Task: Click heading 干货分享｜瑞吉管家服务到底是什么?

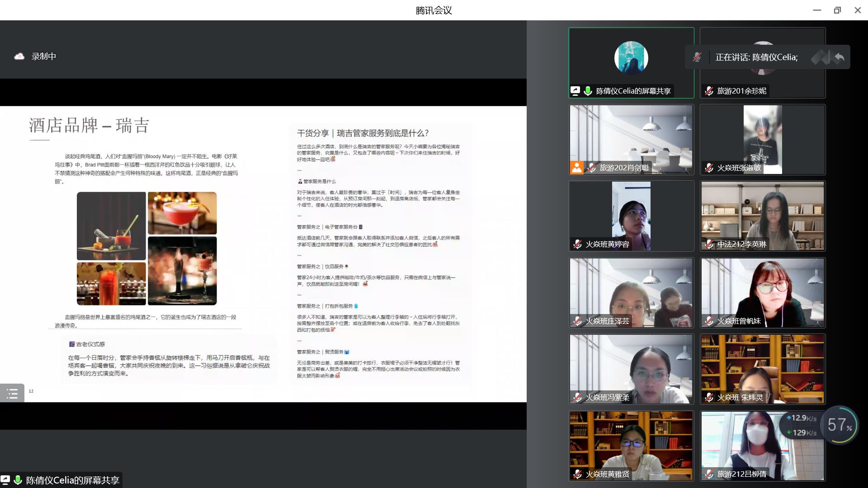Action: 363,133
